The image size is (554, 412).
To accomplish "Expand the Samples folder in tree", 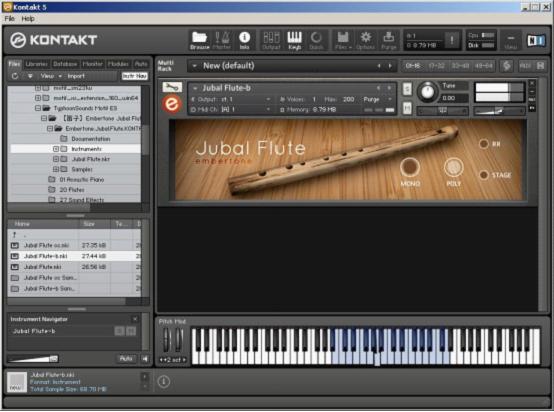I will point(56,170).
